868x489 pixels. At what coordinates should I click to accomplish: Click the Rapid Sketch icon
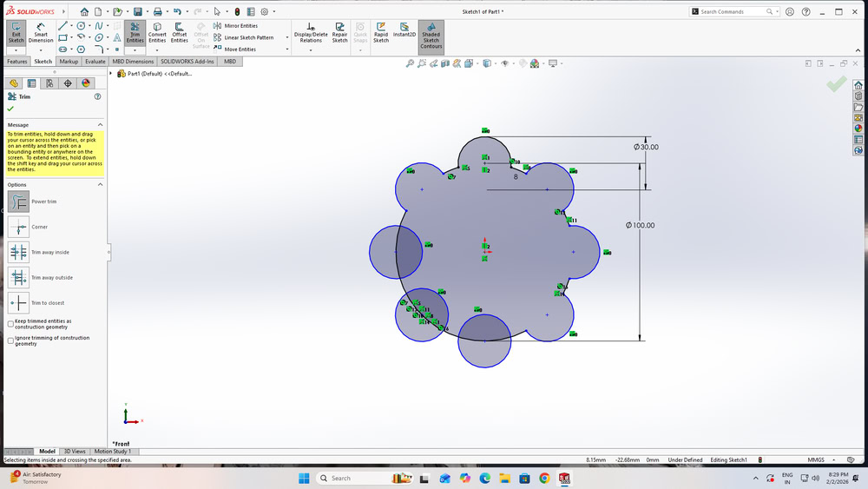(381, 33)
